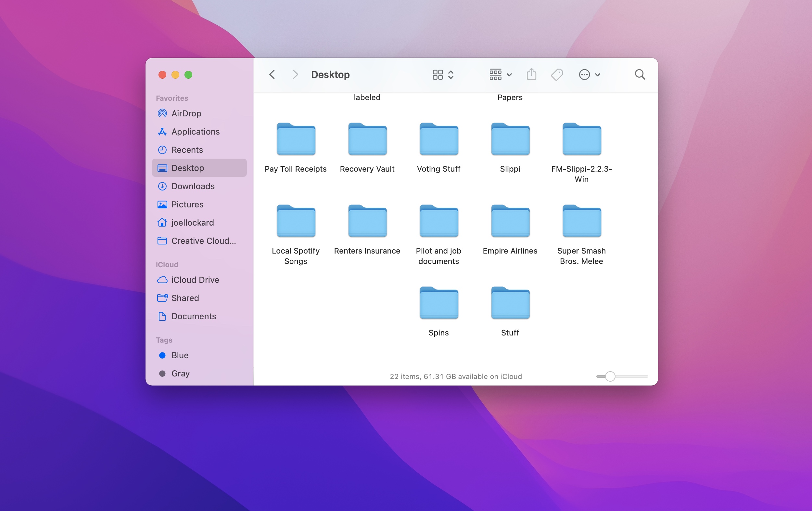Click the iCloud section header
This screenshot has width=812, height=511.
tap(167, 265)
